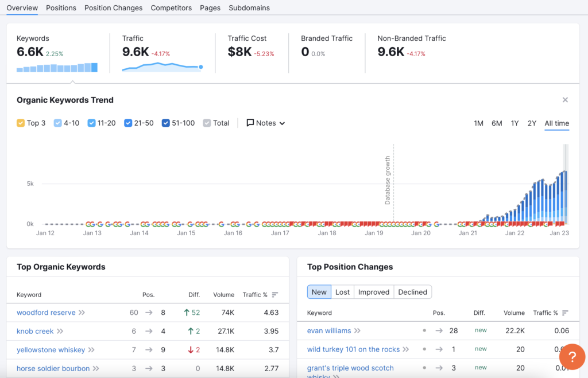Switch to the Overview tab
Screen dimensions: 588x378
click(22, 8)
